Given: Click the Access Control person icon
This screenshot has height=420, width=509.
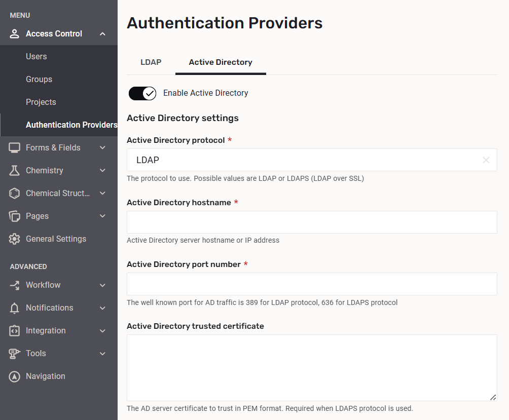Looking at the screenshot, I should point(15,34).
